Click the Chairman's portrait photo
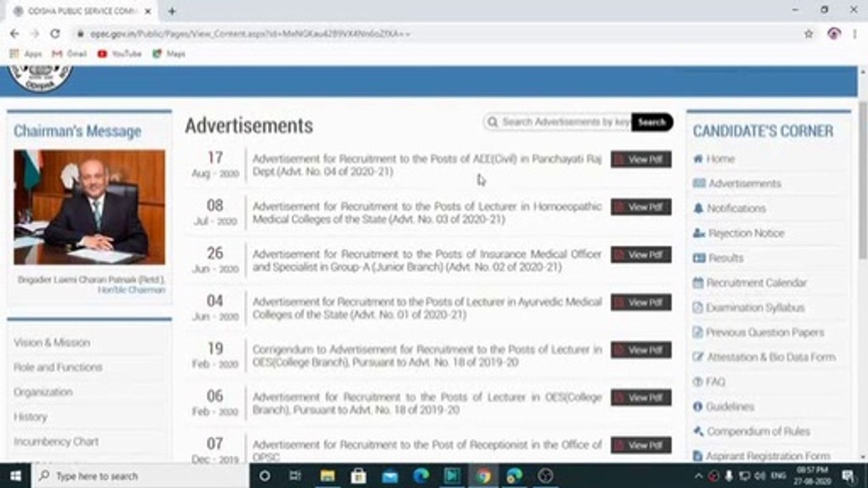This screenshot has height=488, width=868. 89,207
